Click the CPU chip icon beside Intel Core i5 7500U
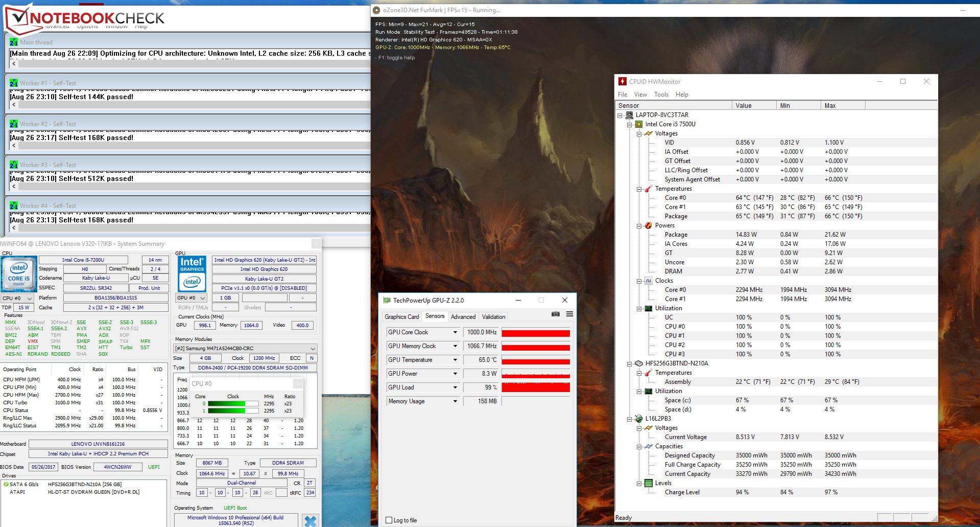980x527 pixels. point(639,124)
